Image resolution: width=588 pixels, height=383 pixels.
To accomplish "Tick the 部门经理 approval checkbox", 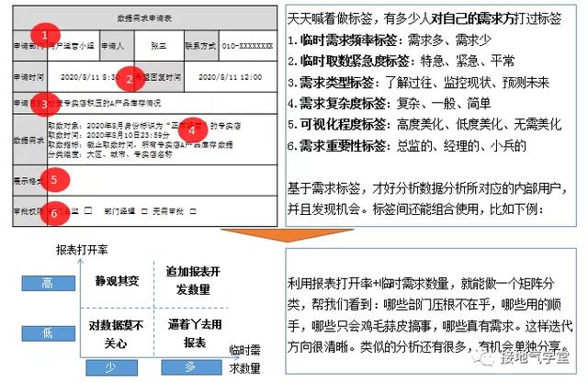I will tap(144, 211).
